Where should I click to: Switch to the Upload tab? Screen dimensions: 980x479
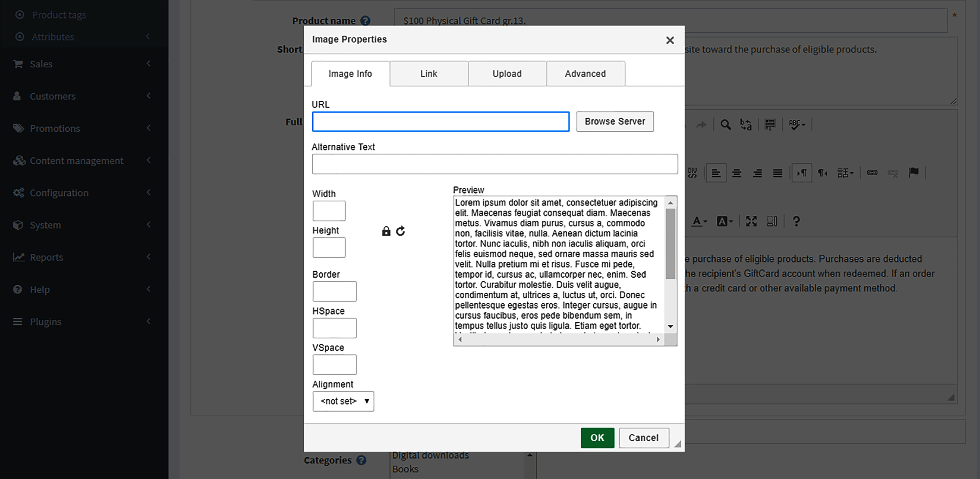pyautogui.click(x=507, y=74)
